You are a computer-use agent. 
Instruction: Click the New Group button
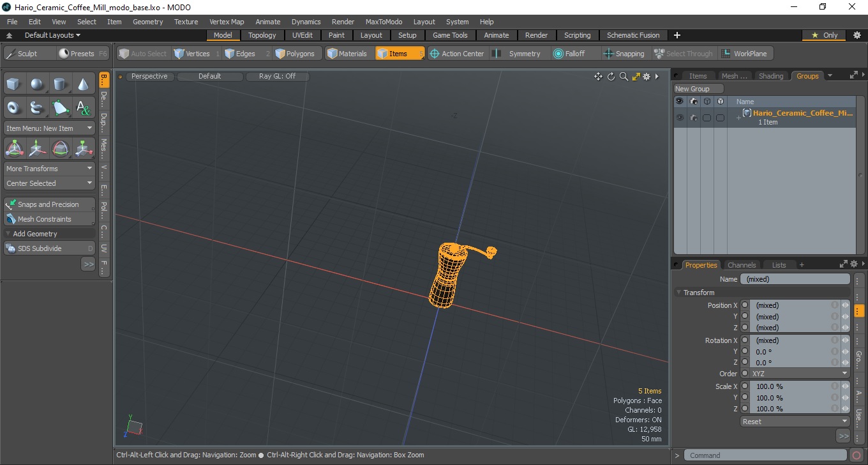tap(699, 89)
